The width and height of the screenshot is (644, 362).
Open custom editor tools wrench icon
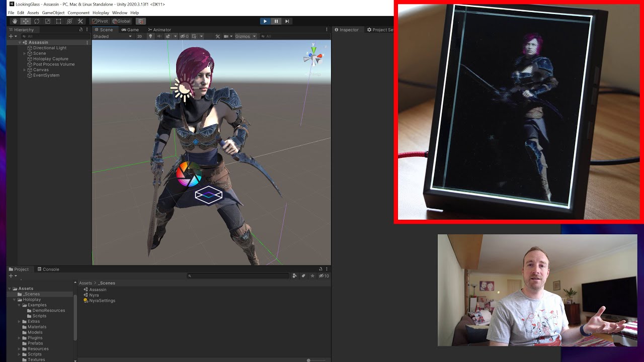point(80,21)
